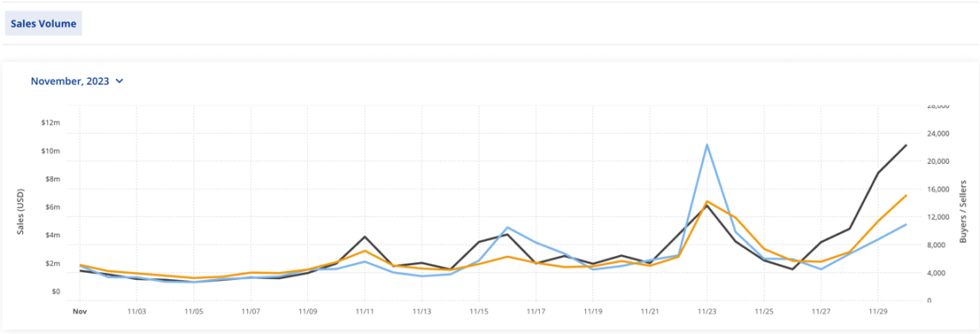The image size is (980, 334).
Task: Click the $0 y-axis tick label
Action: point(57,291)
